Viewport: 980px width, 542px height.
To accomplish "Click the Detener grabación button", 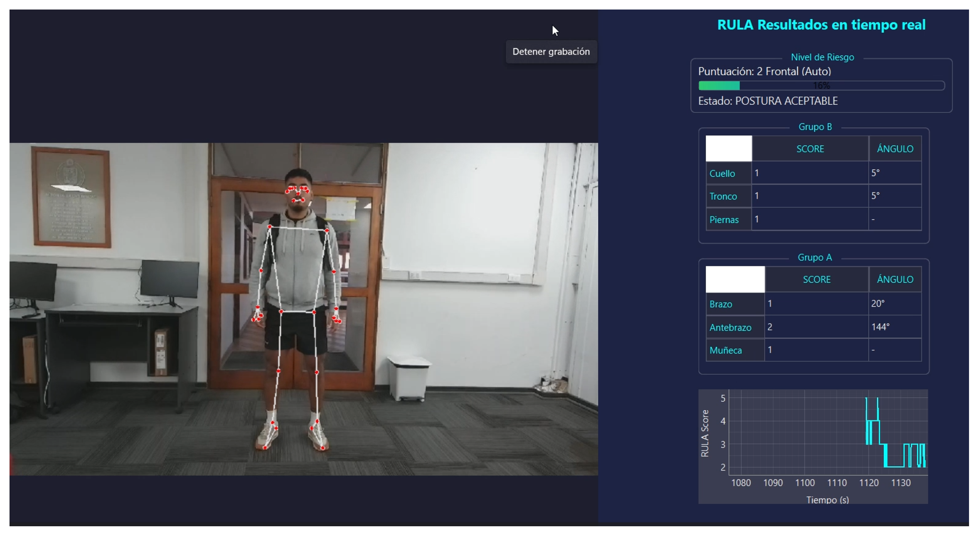I will (x=551, y=52).
